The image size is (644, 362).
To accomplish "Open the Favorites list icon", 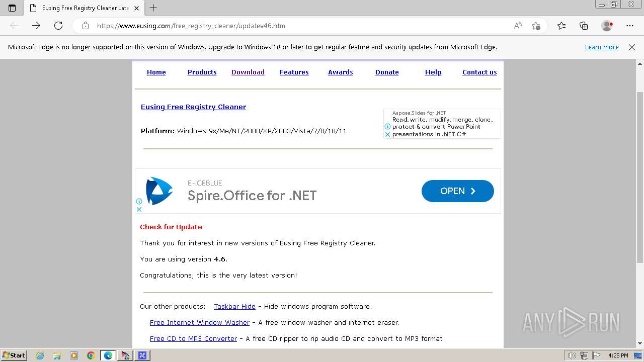I will pos(561,26).
